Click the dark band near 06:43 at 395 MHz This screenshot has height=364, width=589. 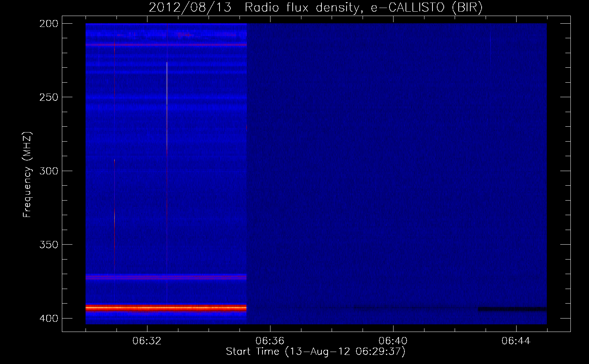[x=512, y=309]
